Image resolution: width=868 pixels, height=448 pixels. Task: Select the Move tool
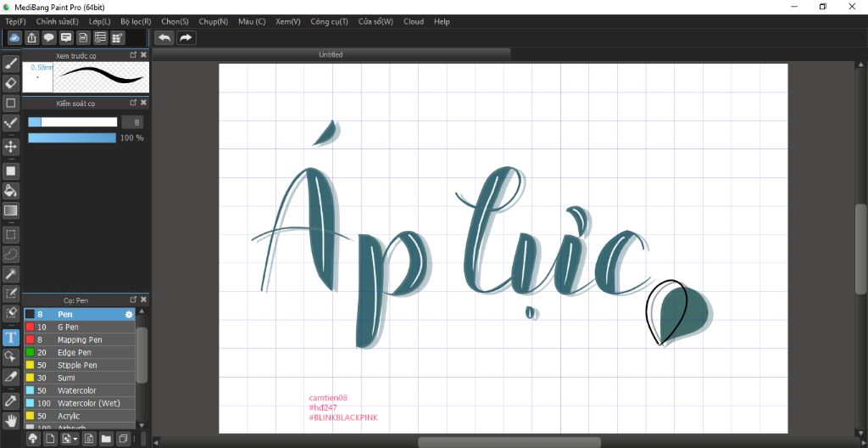pos(10,147)
